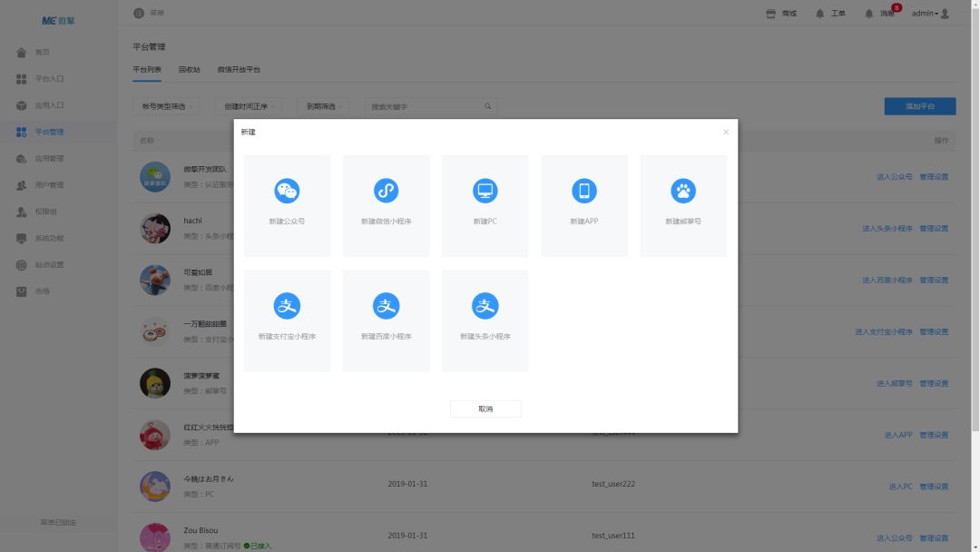Click the blue 添加平台 button

click(920, 106)
